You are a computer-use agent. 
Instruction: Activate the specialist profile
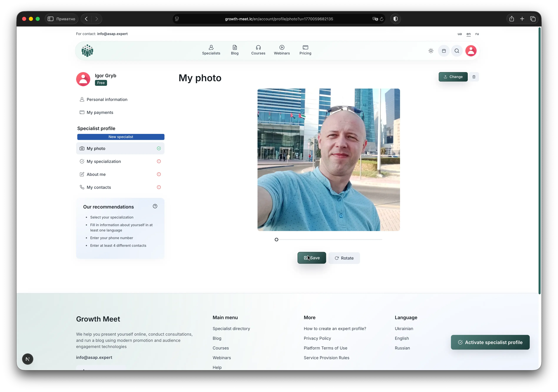(x=490, y=342)
